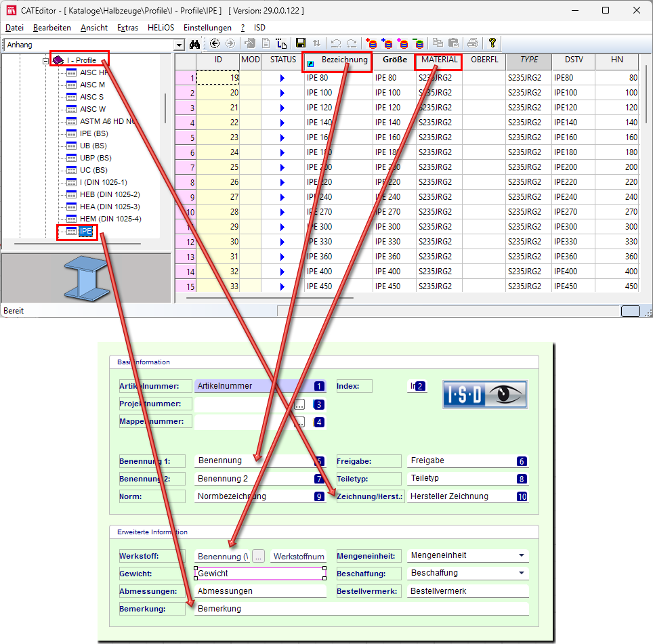Screen dimensions: 653x644
Task: Open the Bearbeiten menu
Action: pyautogui.click(x=51, y=28)
